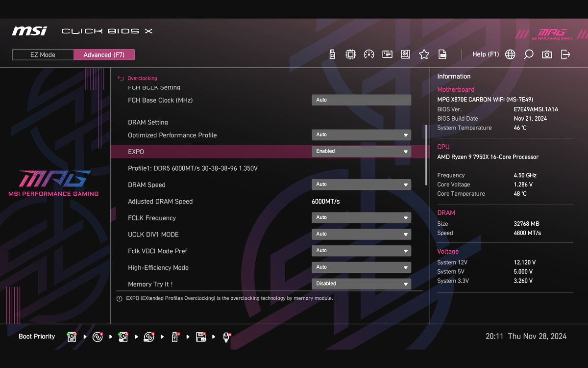Select the second hard disk boot device
Screen dimensions: 588x368
pyautogui.click(x=123, y=337)
